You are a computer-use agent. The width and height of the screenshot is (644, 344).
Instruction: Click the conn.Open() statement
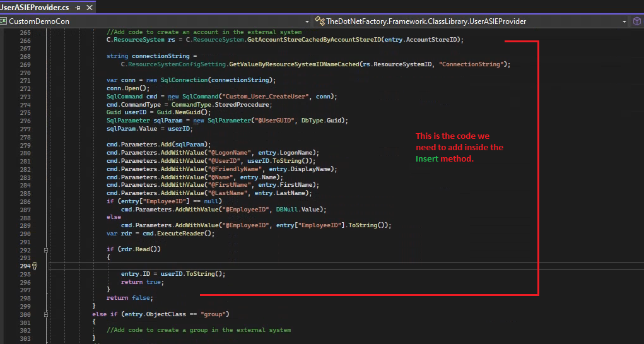128,89
